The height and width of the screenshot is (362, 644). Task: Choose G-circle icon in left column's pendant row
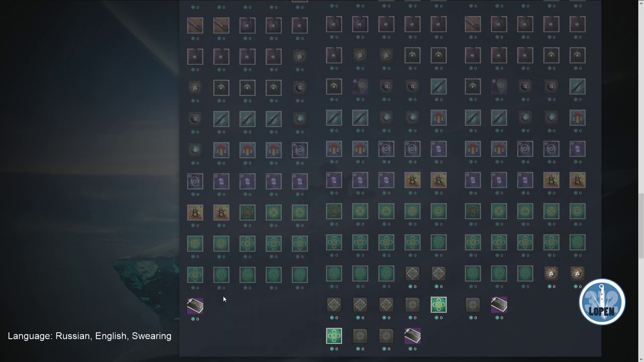pyautogui.click(x=300, y=87)
